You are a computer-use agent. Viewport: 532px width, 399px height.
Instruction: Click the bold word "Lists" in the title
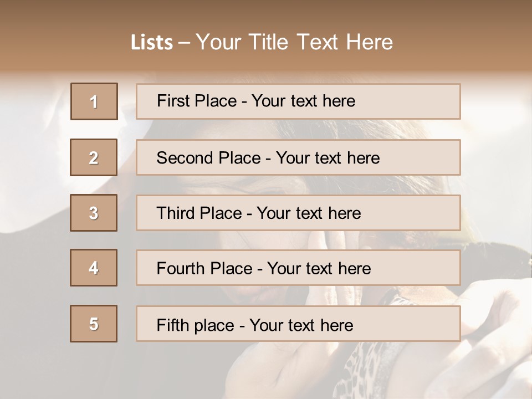click(x=152, y=43)
